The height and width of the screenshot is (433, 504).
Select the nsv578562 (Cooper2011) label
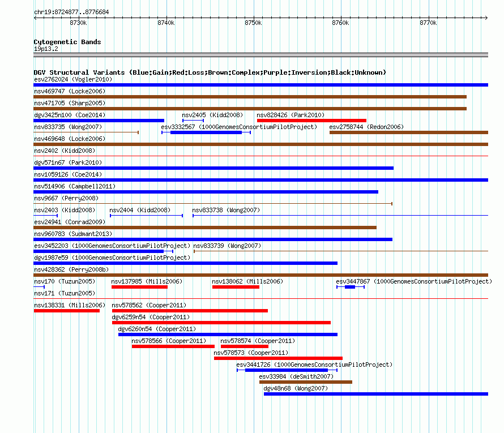(x=149, y=305)
